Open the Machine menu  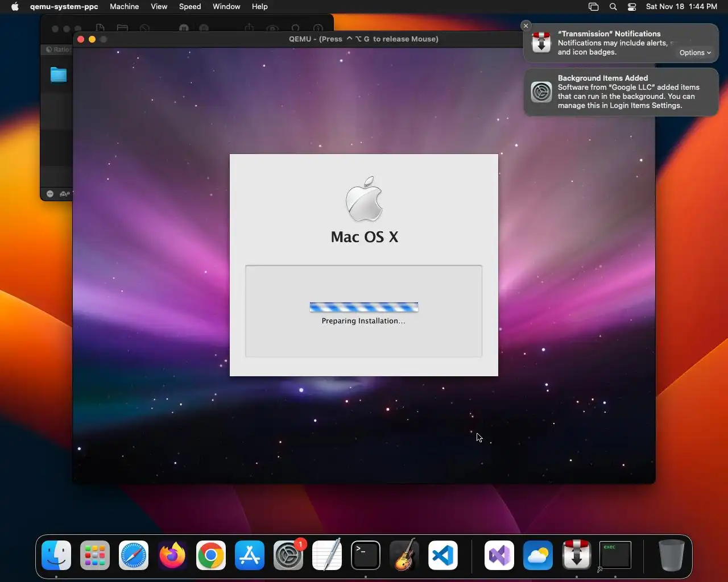[x=125, y=7]
